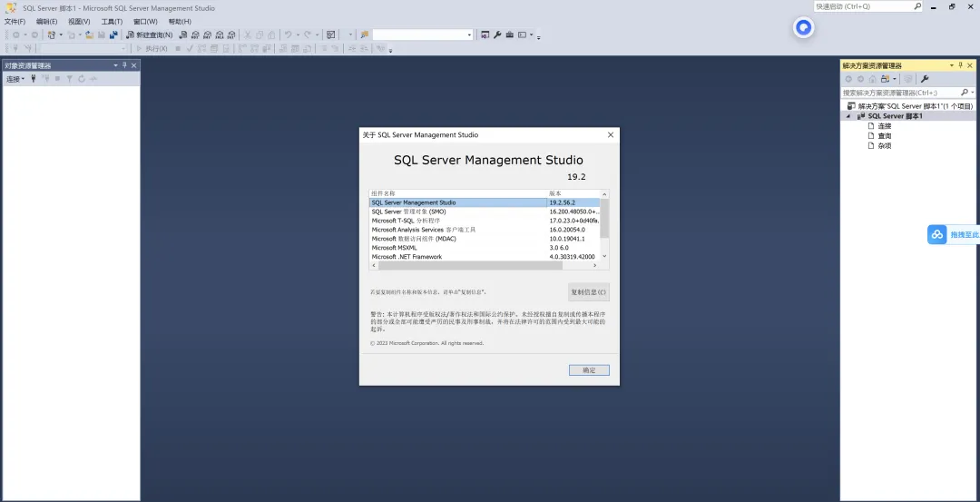The image size is (980, 502).
Task: Click the horizontal scrollbar in component list
Action: pos(471,265)
